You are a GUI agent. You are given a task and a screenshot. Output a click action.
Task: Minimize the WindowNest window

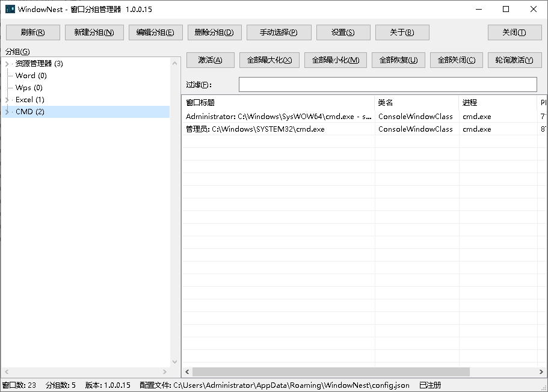[x=479, y=9]
